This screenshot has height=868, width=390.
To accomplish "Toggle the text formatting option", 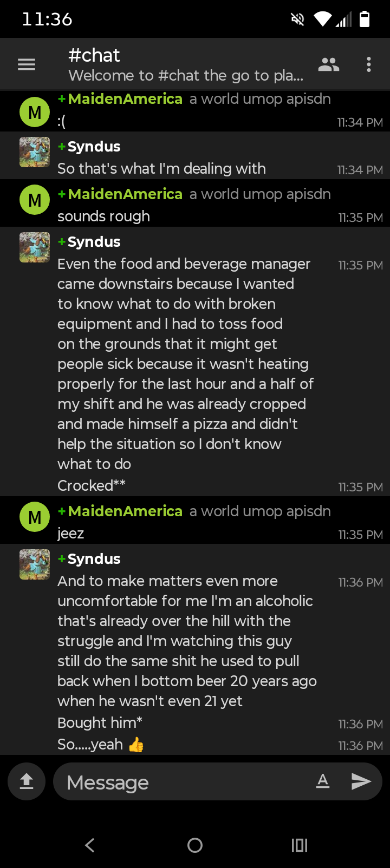I will [x=323, y=781].
